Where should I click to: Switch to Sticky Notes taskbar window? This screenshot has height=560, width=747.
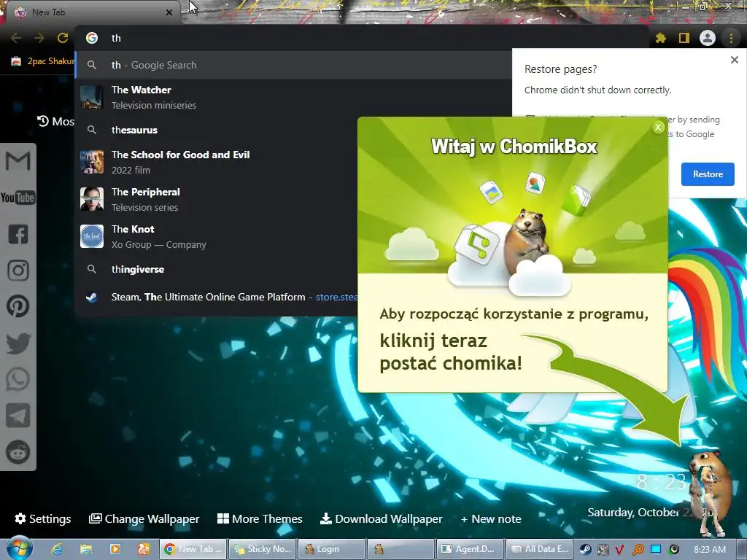click(263, 549)
